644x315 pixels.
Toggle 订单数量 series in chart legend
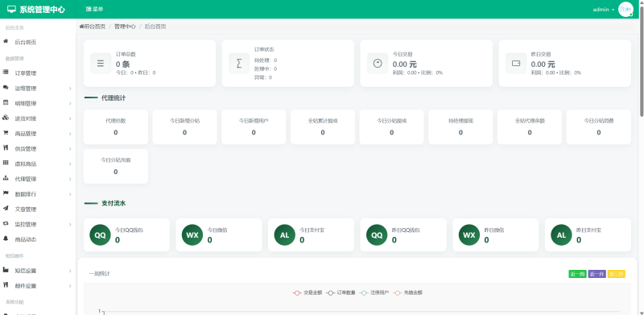pos(341,292)
